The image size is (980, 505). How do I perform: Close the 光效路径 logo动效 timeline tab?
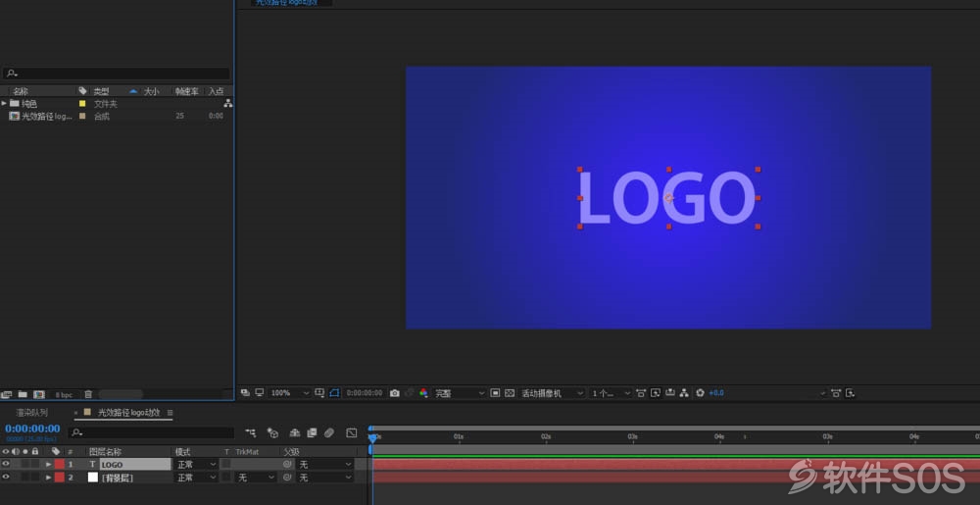76,413
